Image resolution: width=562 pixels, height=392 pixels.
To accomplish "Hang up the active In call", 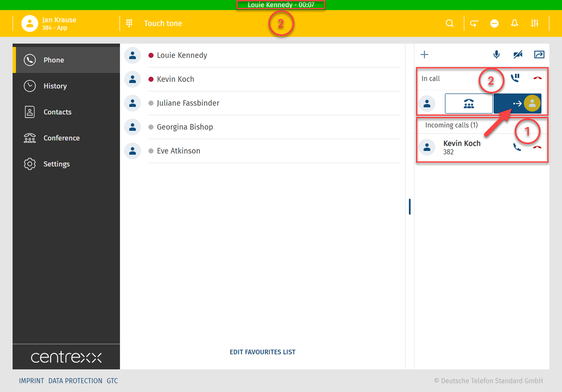I will [x=537, y=78].
